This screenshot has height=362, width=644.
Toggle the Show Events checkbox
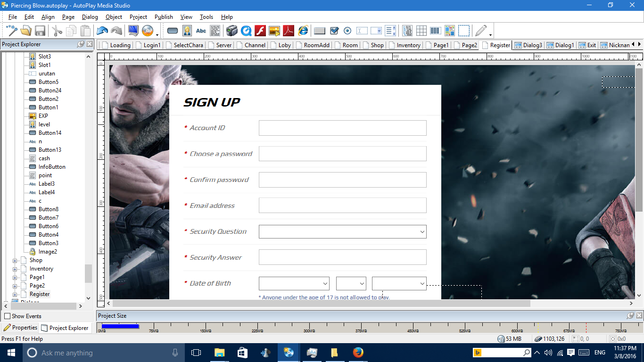[8, 316]
